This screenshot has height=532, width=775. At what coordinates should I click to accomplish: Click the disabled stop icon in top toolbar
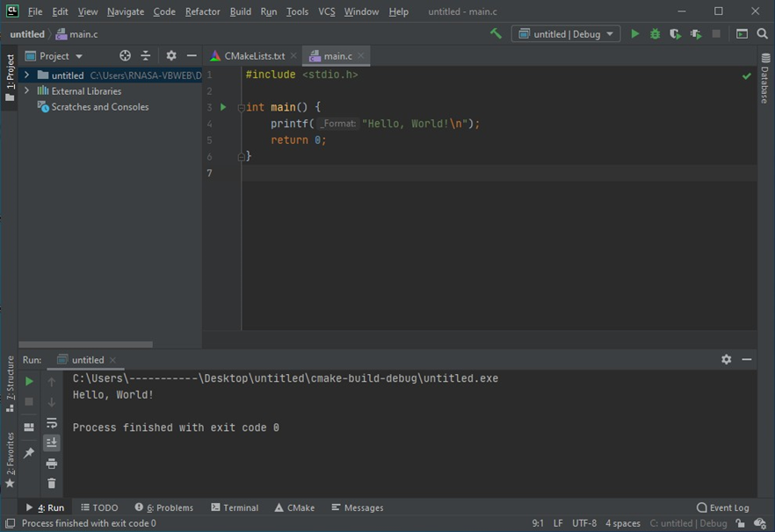[715, 33]
